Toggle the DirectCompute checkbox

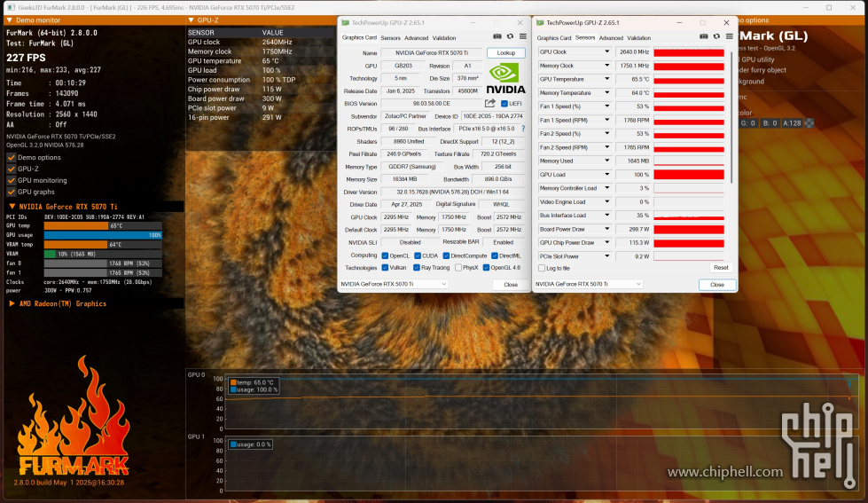[x=446, y=255]
